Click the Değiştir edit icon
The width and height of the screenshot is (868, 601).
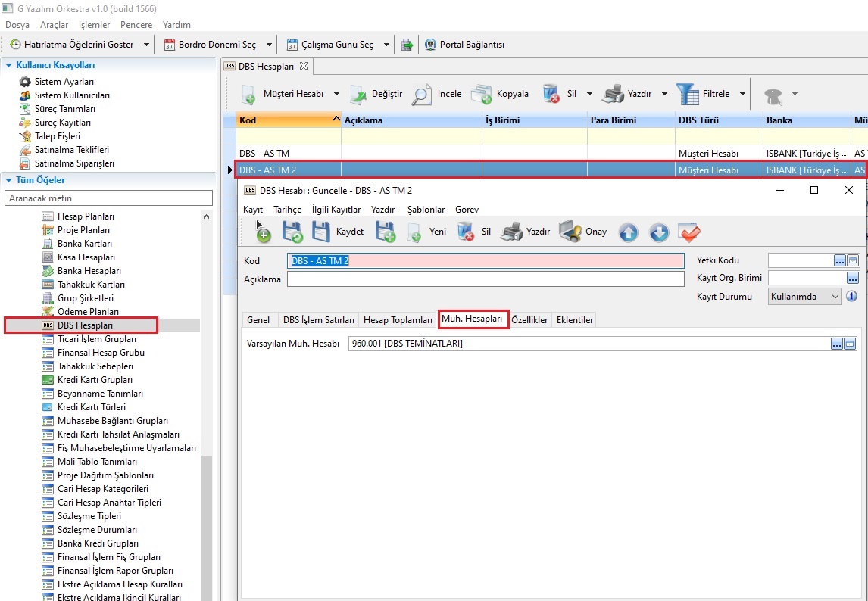pos(359,95)
